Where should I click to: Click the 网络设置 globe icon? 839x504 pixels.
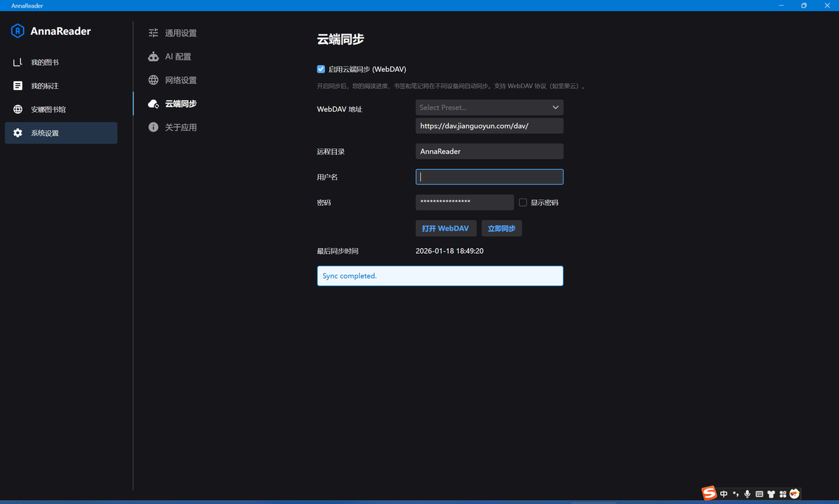tap(153, 80)
